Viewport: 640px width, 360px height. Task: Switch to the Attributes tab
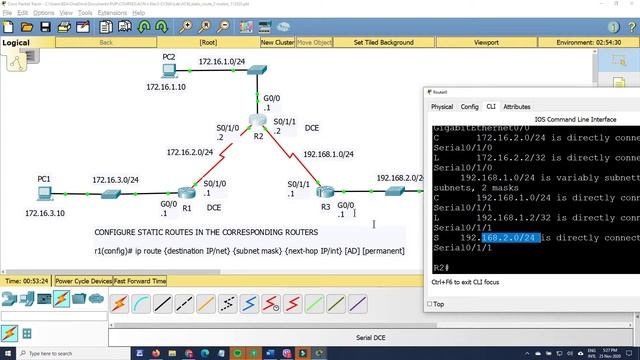click(x=517, y=107)
